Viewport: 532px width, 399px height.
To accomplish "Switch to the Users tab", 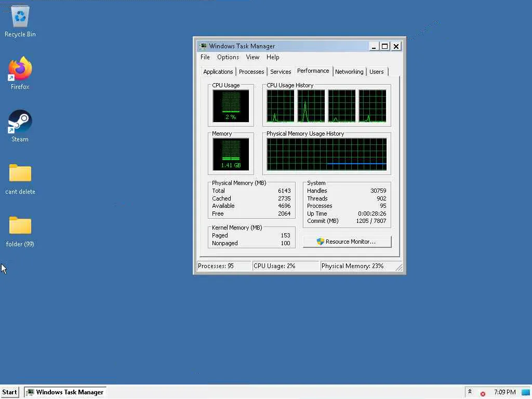I will tap(377, 72).
